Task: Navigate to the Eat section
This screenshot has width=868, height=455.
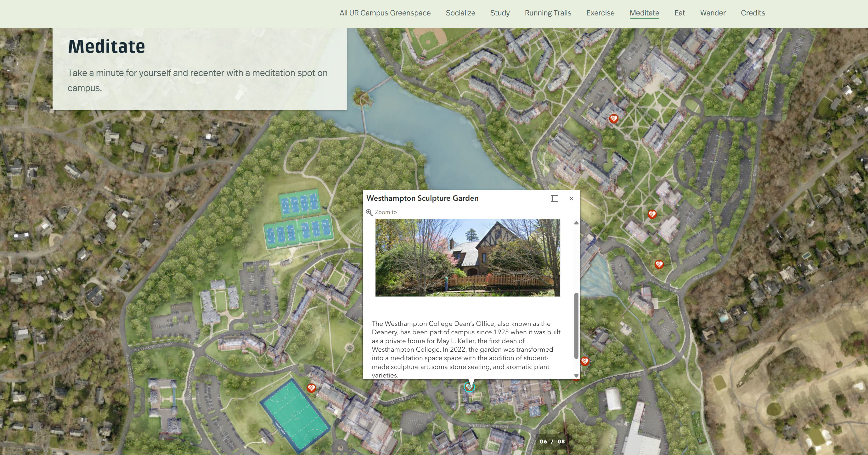Action: [679, 13]
